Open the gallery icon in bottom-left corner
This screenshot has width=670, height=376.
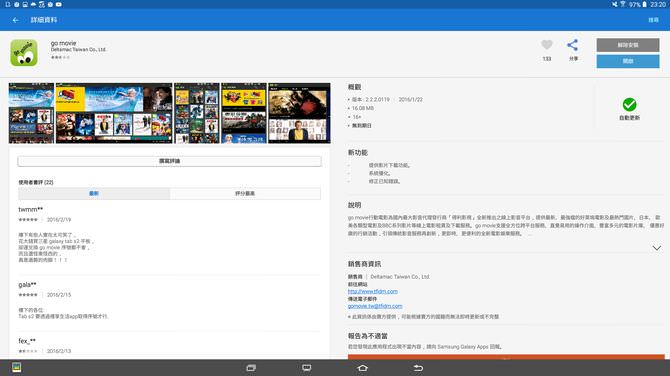(x=17, y=367)
